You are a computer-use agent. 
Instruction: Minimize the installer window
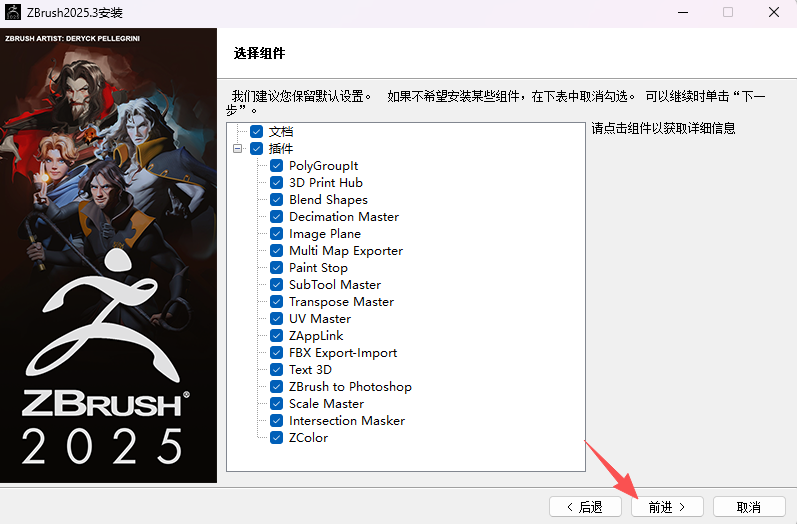tap(683, 12)
